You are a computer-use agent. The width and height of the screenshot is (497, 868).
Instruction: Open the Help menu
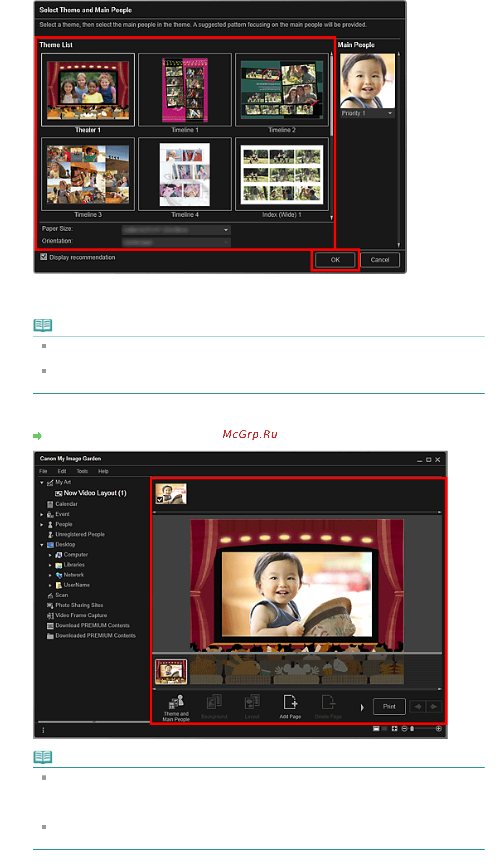pos(103,472)
